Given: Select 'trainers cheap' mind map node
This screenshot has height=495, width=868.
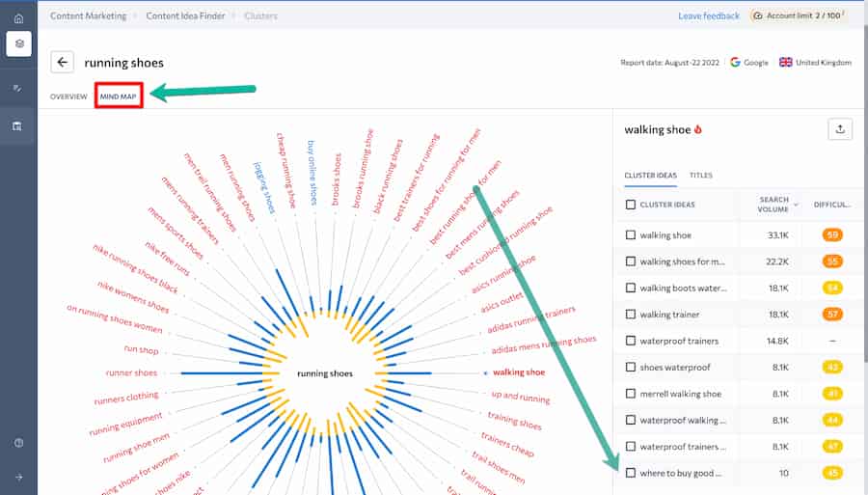Looking at the screenshot, I should [507, 444].
